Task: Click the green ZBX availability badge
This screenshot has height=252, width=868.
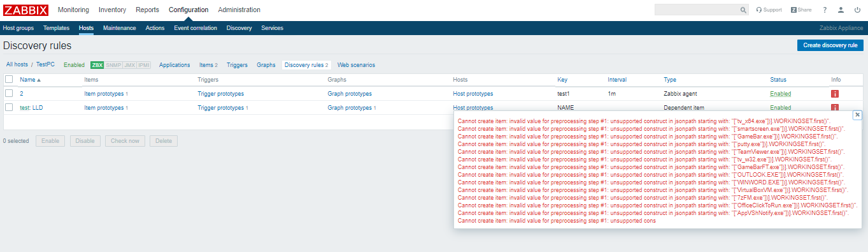Action: (x=97, y=65)
